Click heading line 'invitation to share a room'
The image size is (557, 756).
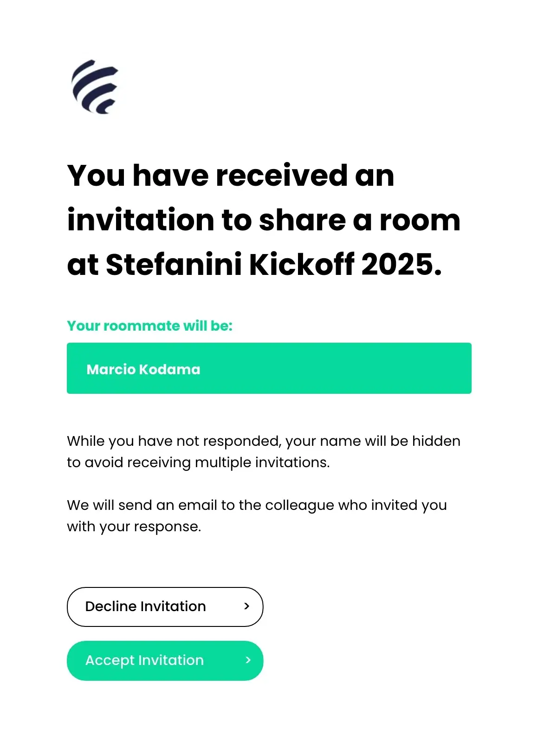(x=264, y=220)
